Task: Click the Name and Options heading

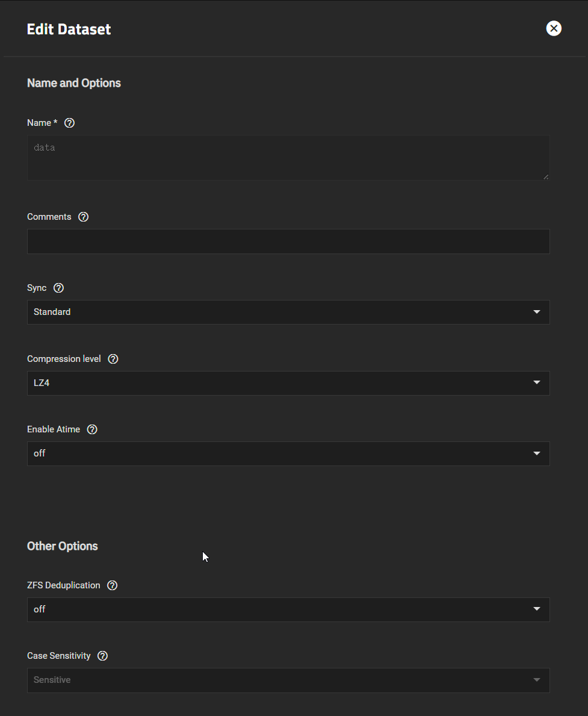Action: pos(74,83)
